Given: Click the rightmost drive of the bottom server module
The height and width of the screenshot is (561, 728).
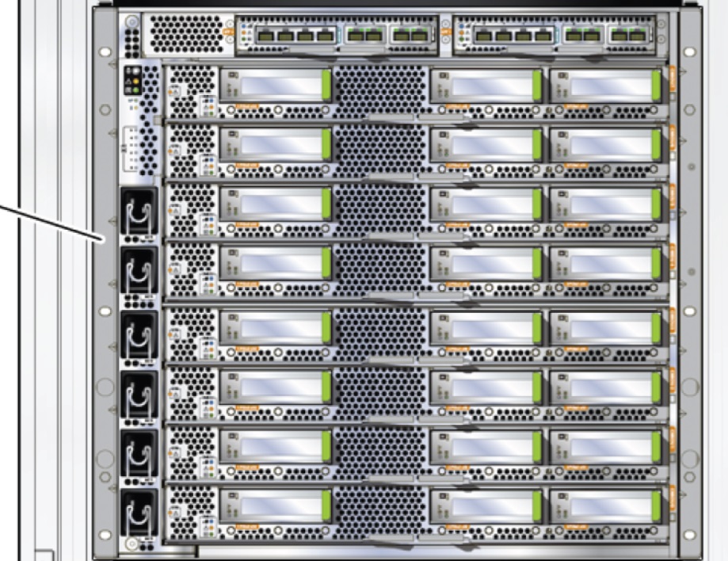Looking at the screenshot, I should click(x=605, y=506).
